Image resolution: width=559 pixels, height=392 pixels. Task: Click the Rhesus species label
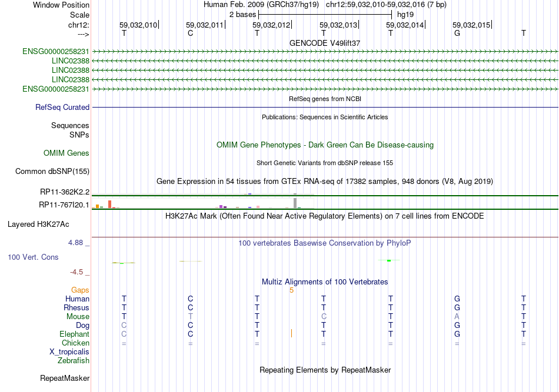coord(76,307)
